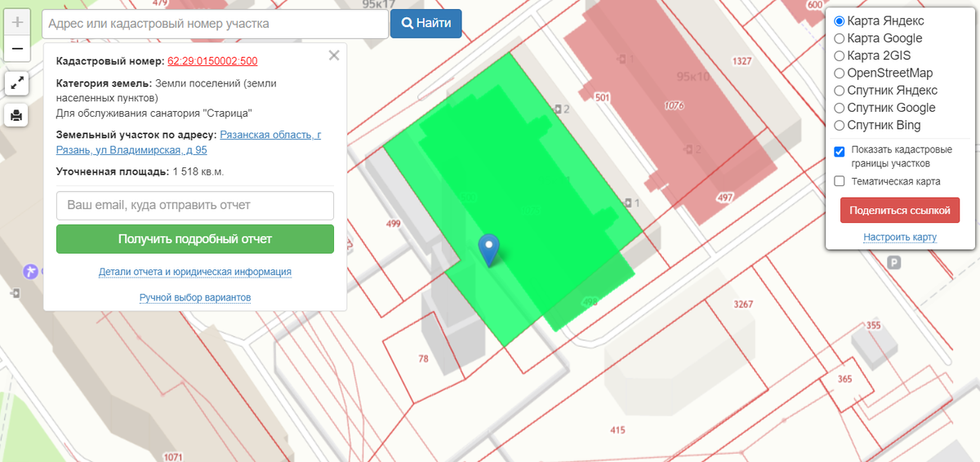Toggle fullscreen map mode

[17, 83]
